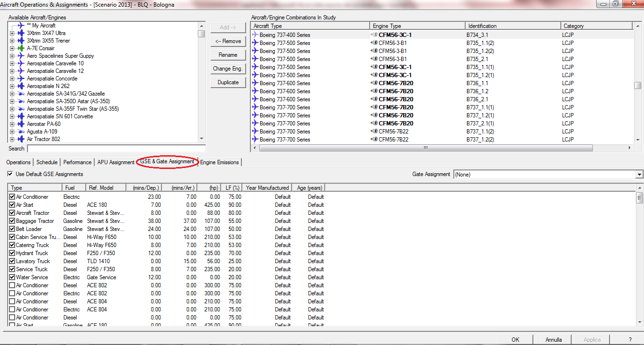Viewport: 644px width, 345px height.
Task: Click the aircraft icon beside Aero Spacelines Super Guppy
Action: click(x=20, y=56)
